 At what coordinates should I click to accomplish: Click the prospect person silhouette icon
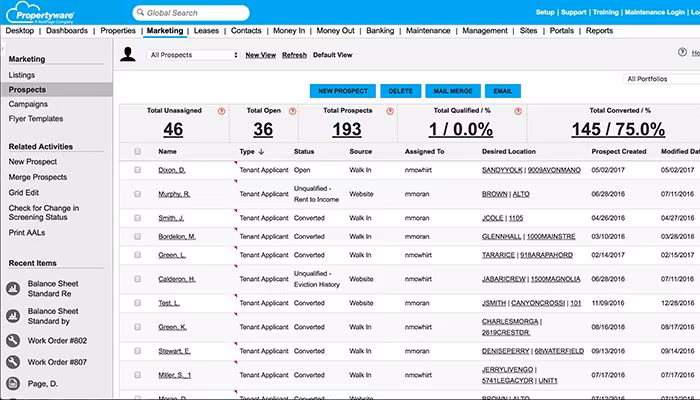click(128, 54)
